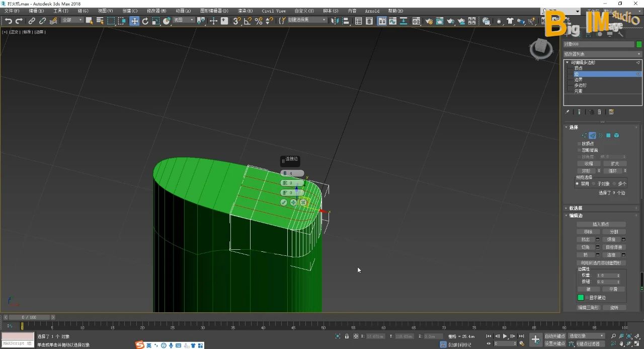Confirm the 连接边 caddy with the checkmark

click(284, 202)
